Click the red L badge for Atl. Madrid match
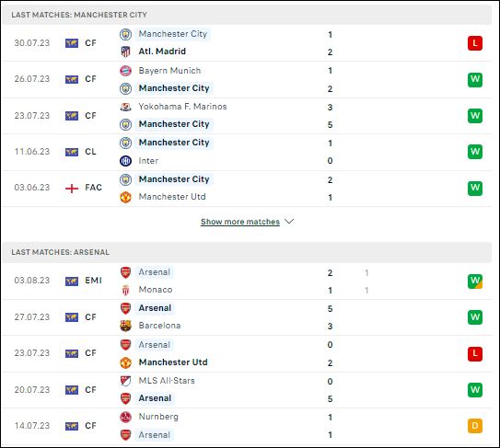Screen dimensions: 500x448 coord(475,43)
